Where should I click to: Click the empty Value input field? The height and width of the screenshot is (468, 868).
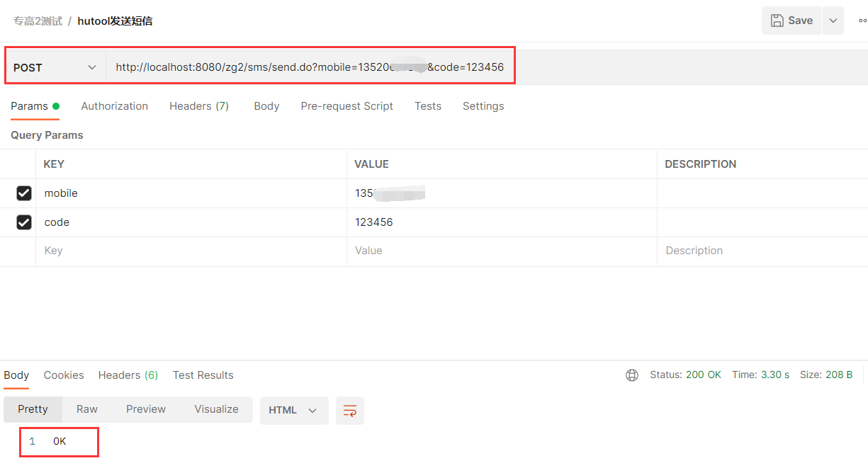pyautogui.click(x=502, y=251)
